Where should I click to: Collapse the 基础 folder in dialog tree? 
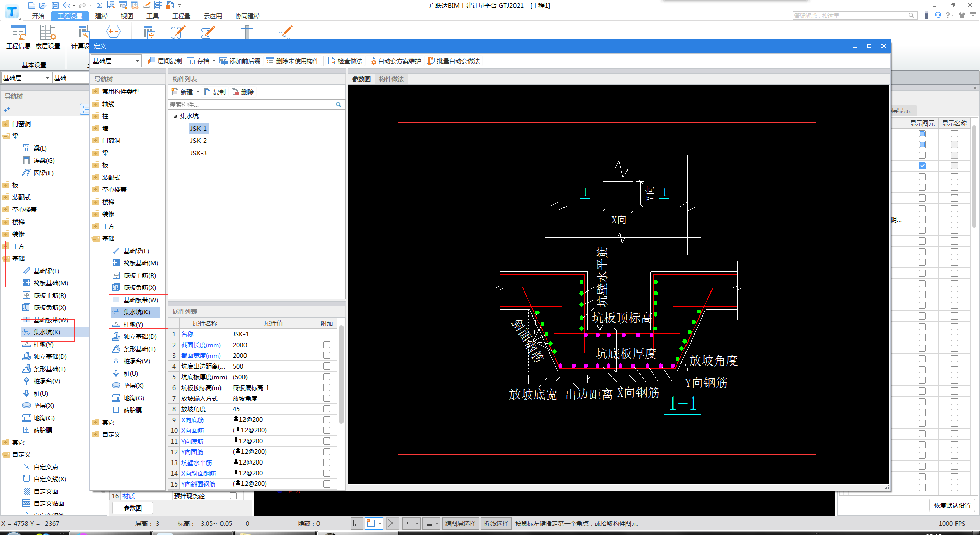(95, 238)
